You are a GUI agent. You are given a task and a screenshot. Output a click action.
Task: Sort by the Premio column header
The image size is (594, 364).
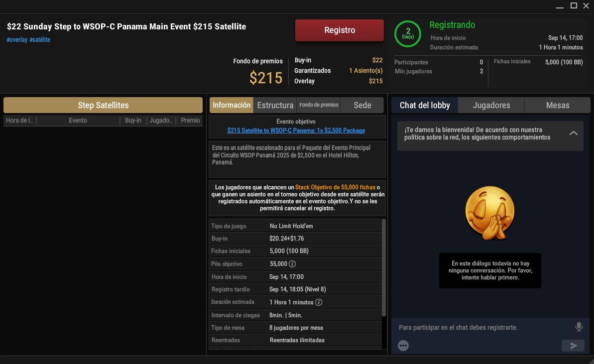190,121
